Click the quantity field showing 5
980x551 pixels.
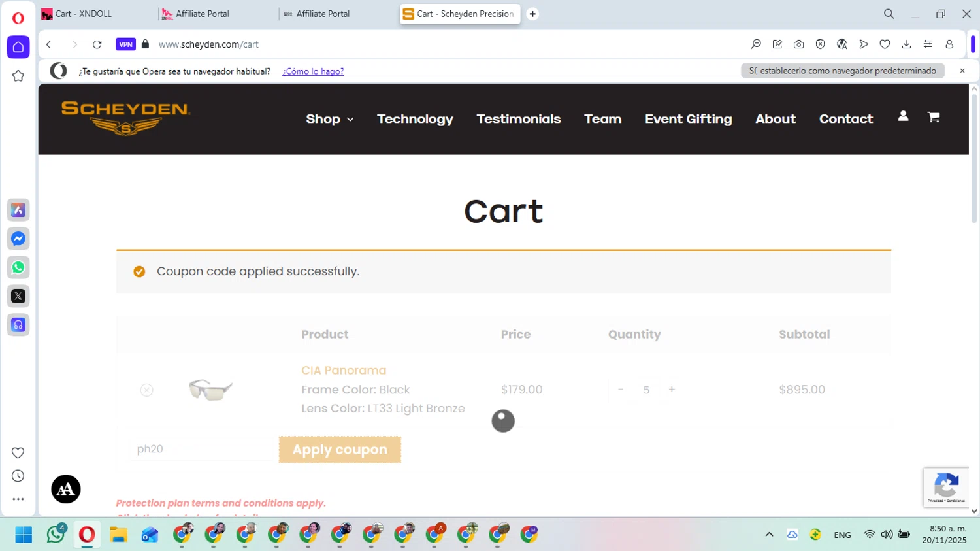pyautogui.click(x=646, y=390)
